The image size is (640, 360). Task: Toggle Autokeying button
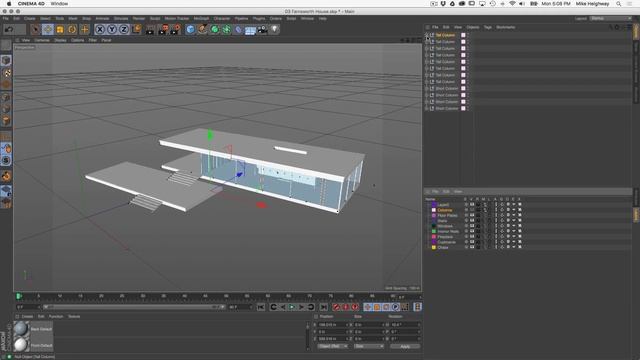[x=346, y=307]
